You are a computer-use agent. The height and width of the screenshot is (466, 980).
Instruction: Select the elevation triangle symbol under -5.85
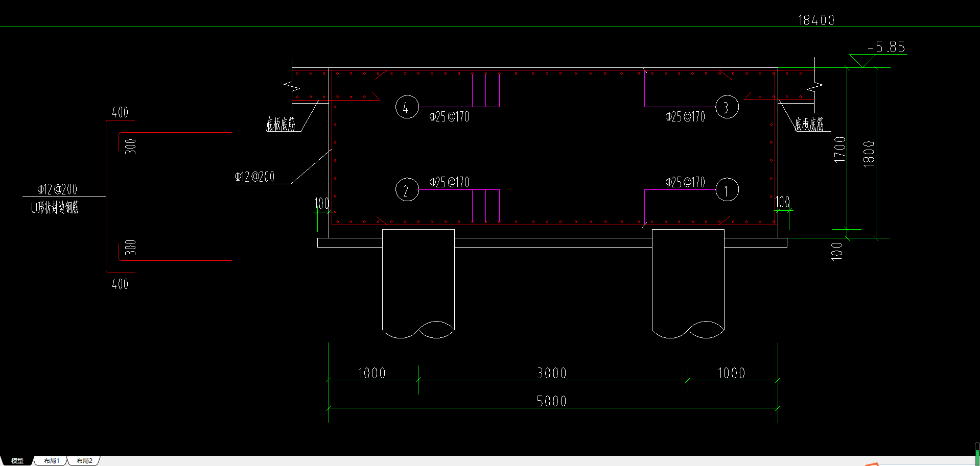pyautogui.click(x=862, y=60)
